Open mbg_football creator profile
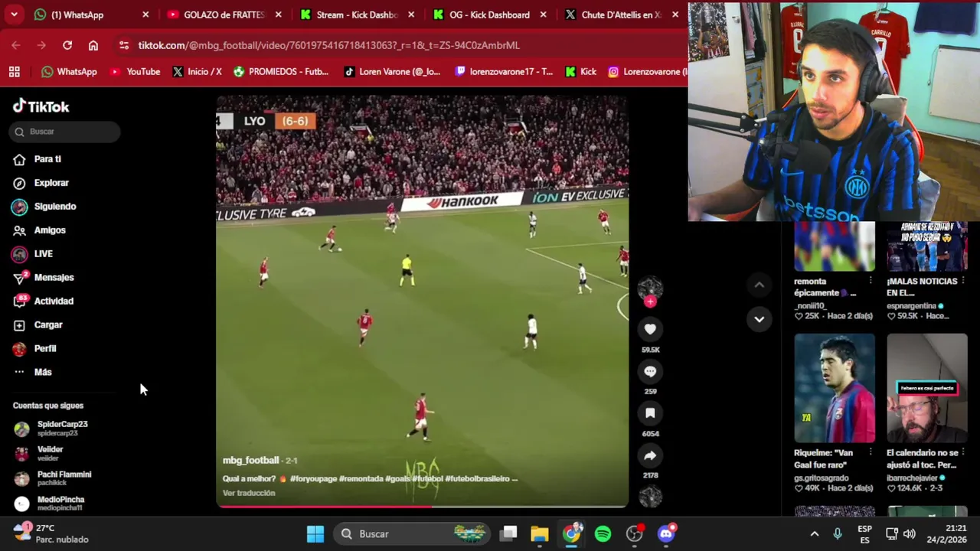 point(250,461)
